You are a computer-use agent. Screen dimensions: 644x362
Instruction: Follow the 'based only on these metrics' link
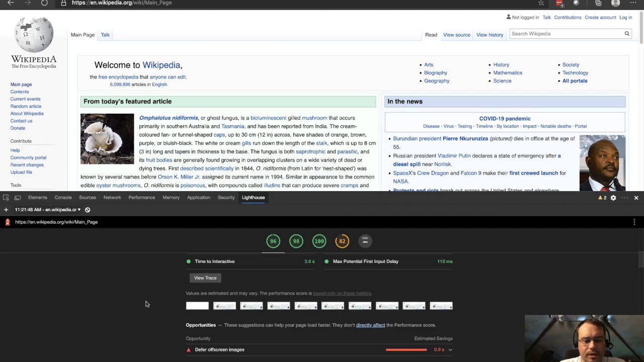point(342,293)
